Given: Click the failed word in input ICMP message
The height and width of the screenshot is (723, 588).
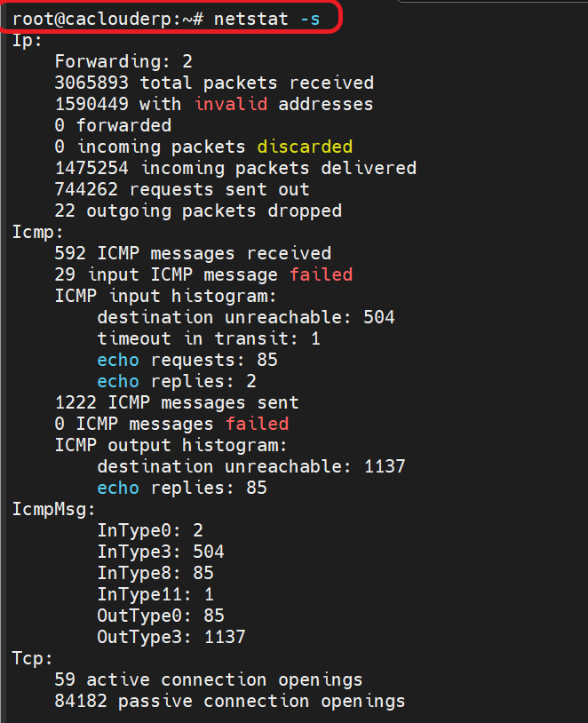Looking at the screenshot, I should pos(321,274).
